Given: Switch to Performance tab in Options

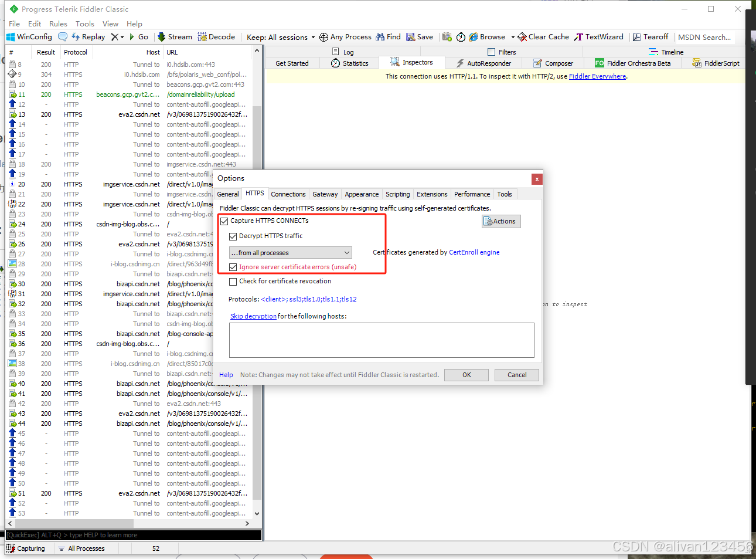Looking at the screenshot, I should click(472, 194).
